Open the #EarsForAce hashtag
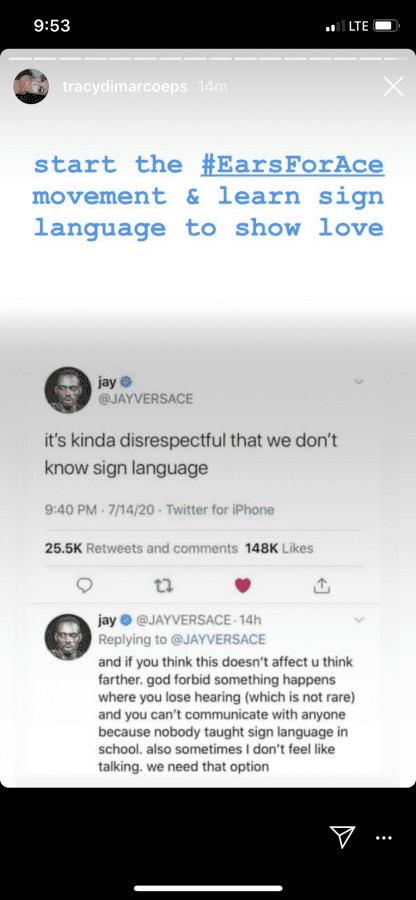Screen dimensions: 416x900 coord(292,165)
